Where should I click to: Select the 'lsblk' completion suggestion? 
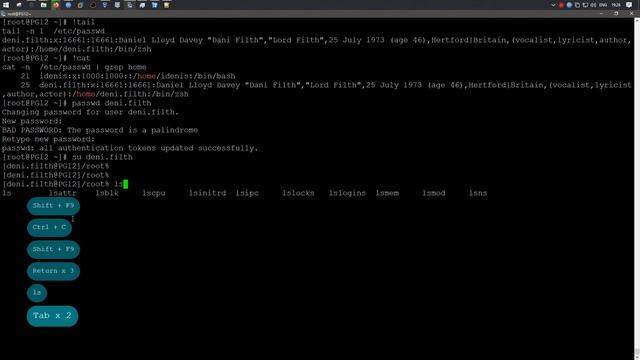(107, 193)
